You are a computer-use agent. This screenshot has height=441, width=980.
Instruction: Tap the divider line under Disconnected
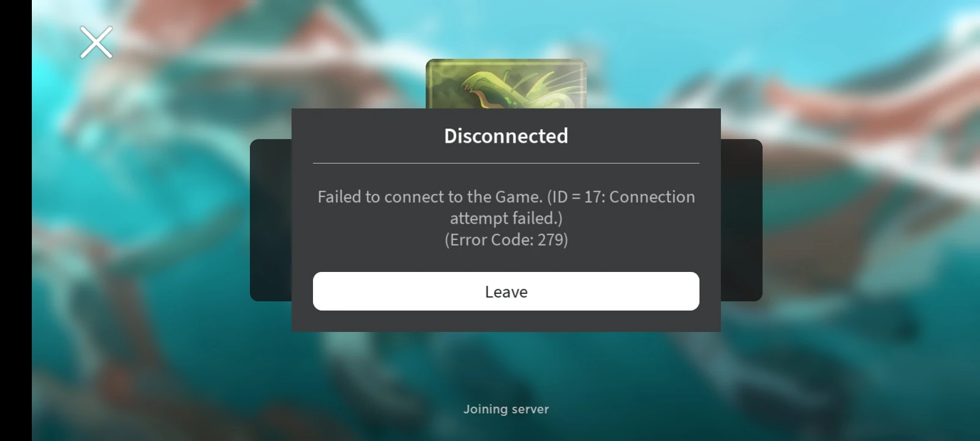coord(506,164)
